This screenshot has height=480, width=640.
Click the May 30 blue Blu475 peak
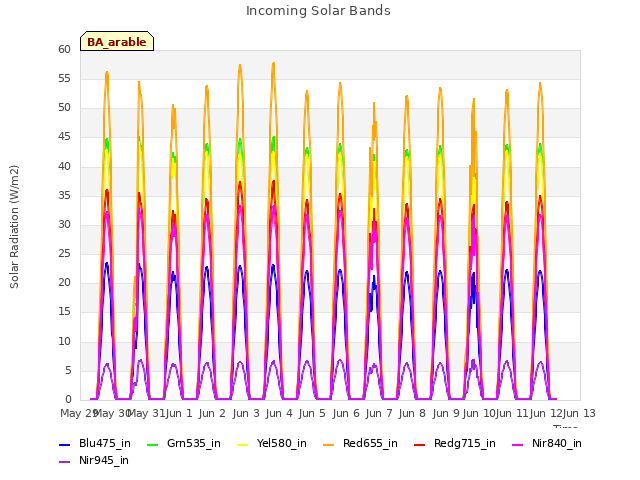(x=107, y=264)
